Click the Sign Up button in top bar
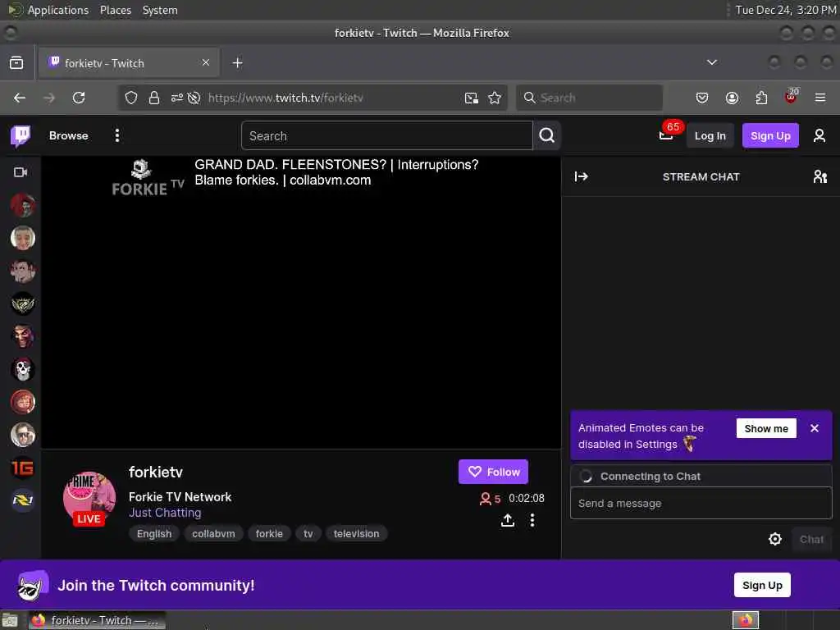840x630 pixels. pos(770,135)
